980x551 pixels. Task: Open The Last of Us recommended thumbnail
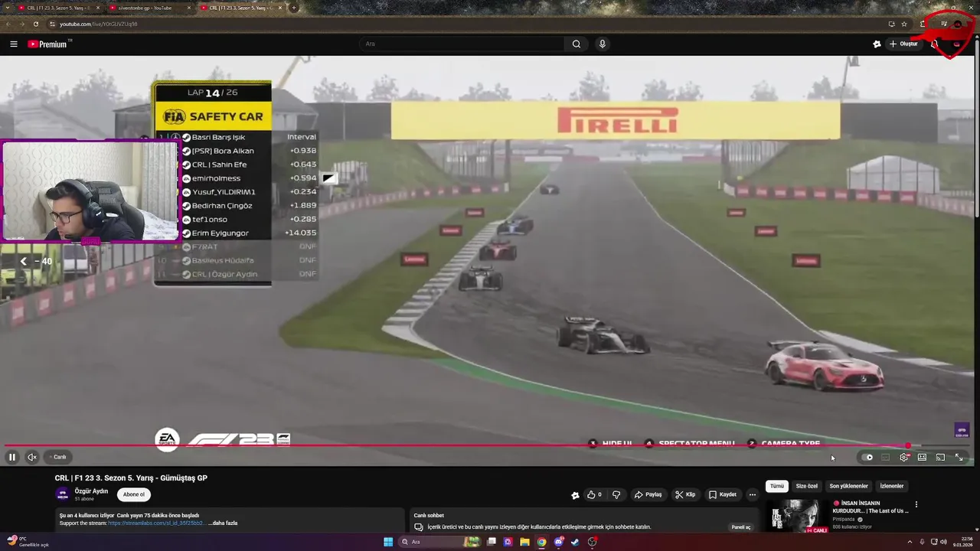coord(797,517)
